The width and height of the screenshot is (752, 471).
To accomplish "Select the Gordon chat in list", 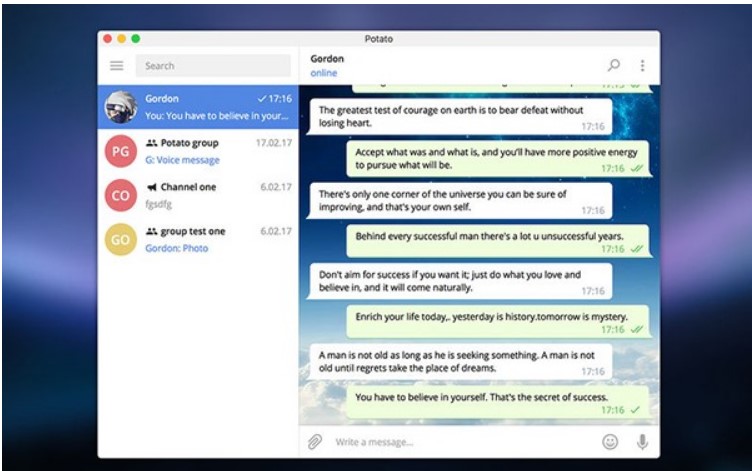I will coord(198,107).
